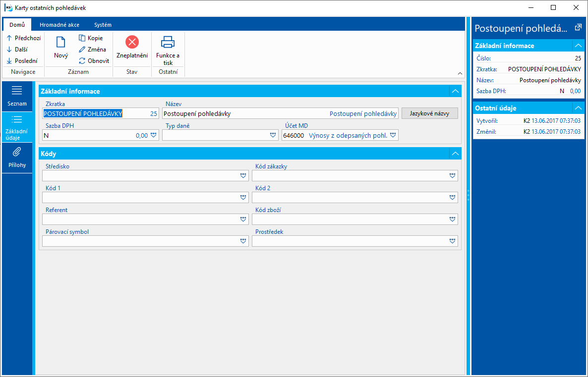This screenshot has width=588, height=377.
Task: Edit the record with Změna
Action: coord(92,49)
